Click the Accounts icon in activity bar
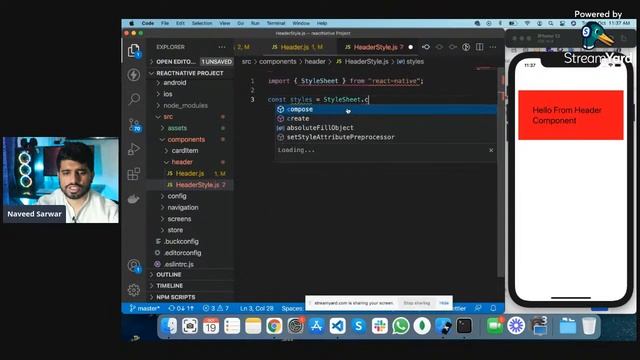Screen dimensions: 640x360 coord(134,266)
